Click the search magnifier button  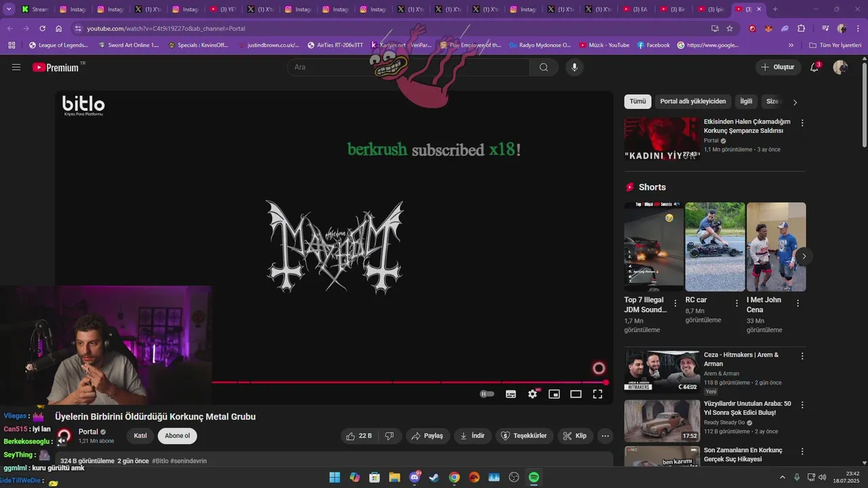[x=544, y=67]
